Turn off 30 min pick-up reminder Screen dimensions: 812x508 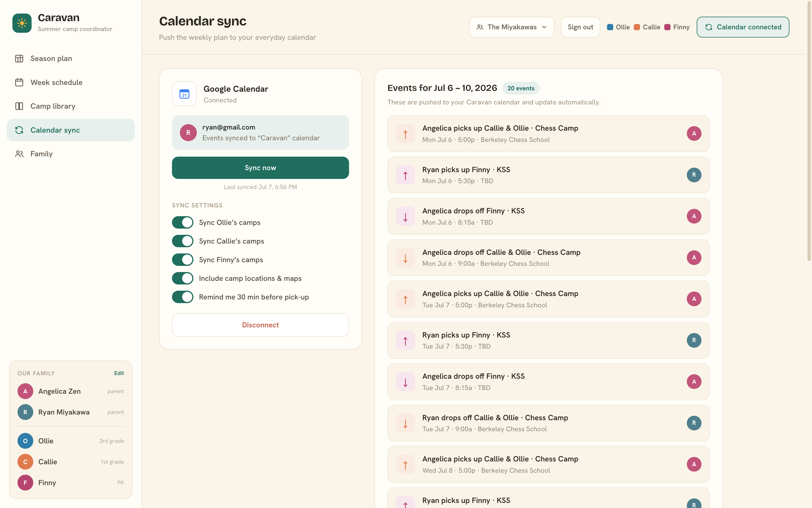(x=182, y=297)
